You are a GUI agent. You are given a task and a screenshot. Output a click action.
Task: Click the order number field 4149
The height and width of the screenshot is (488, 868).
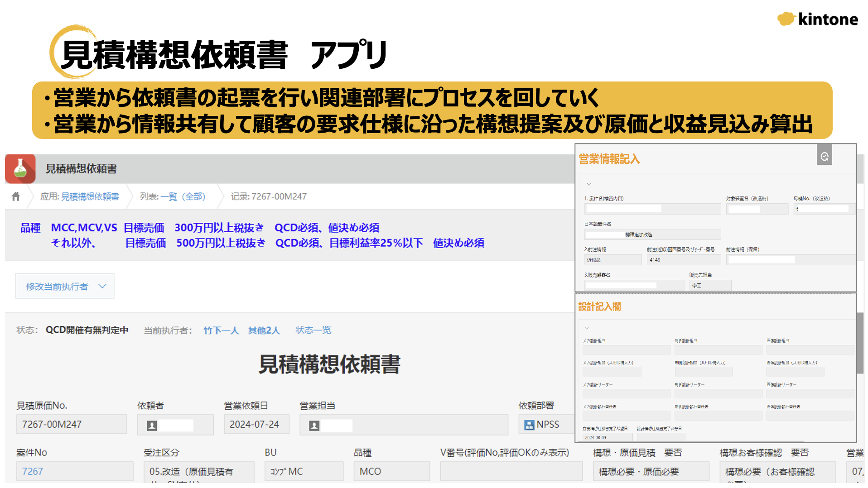pyautogui.click(x=684, y=260)
